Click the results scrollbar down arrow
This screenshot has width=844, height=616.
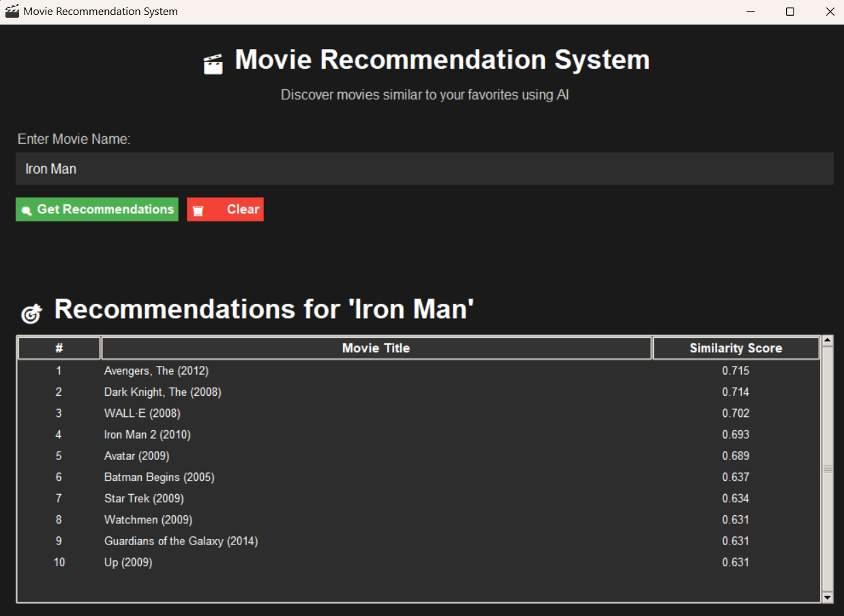click(828, 598)
